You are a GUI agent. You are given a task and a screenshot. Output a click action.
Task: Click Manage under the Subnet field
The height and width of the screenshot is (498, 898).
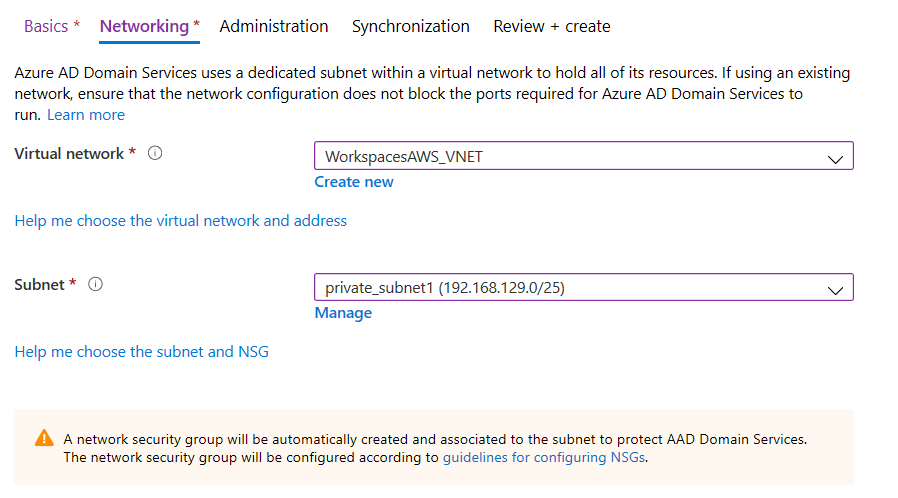tap(343, 313)
